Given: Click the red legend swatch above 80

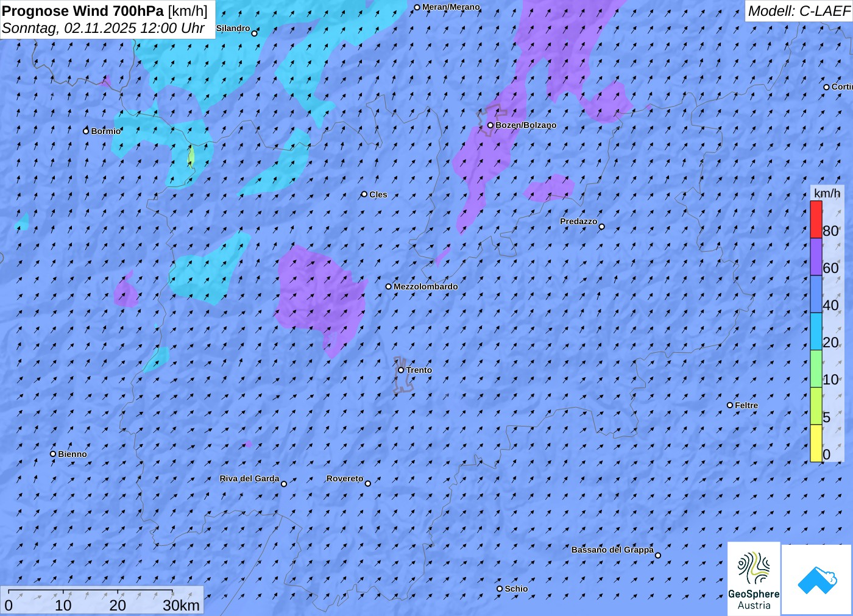Looking at the screenshot, I should tap(816, 219).
